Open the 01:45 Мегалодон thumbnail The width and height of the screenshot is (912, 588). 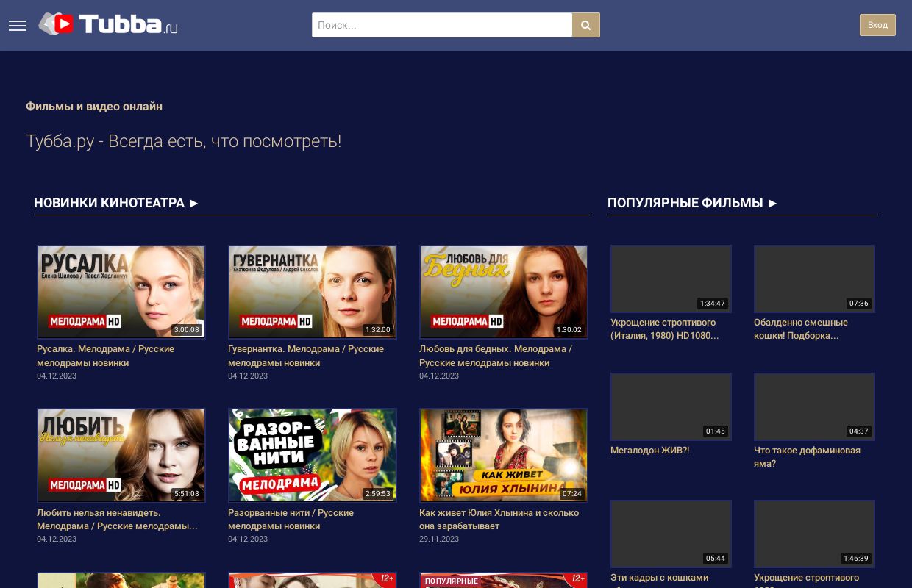[671, 406]
